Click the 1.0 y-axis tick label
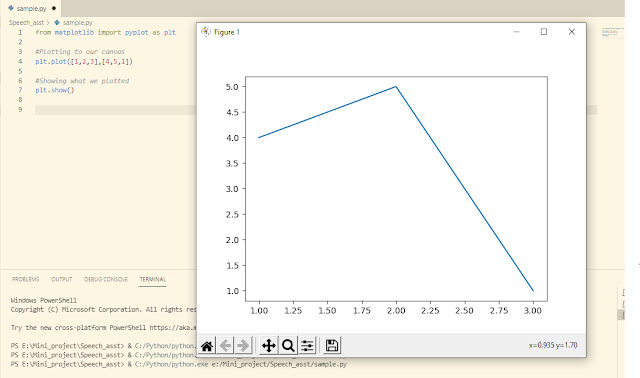The width and height of the screenshot is (640, 378). coord(231,291)
